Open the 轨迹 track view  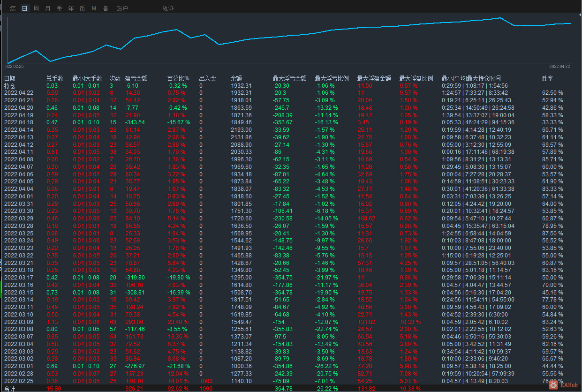coord(168,8)
